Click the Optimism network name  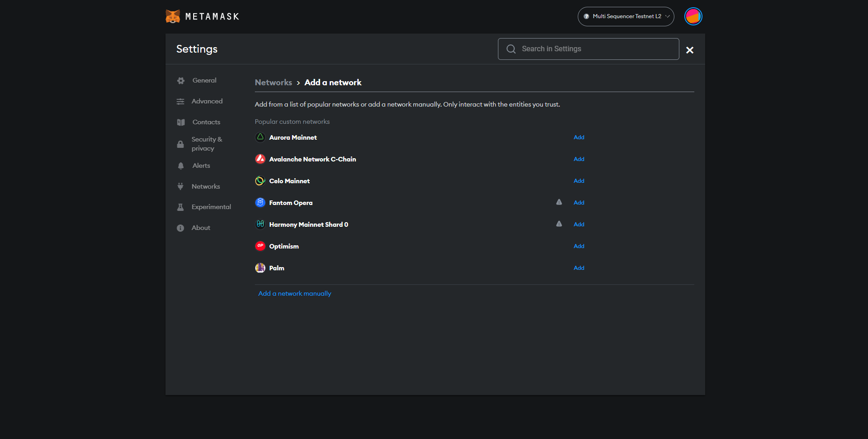tap(284, 246)
